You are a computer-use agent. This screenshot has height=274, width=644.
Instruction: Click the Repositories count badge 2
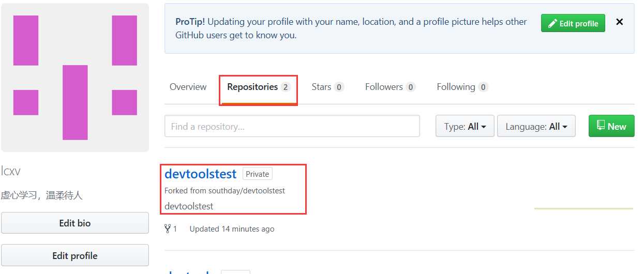(x=286, y=87)
